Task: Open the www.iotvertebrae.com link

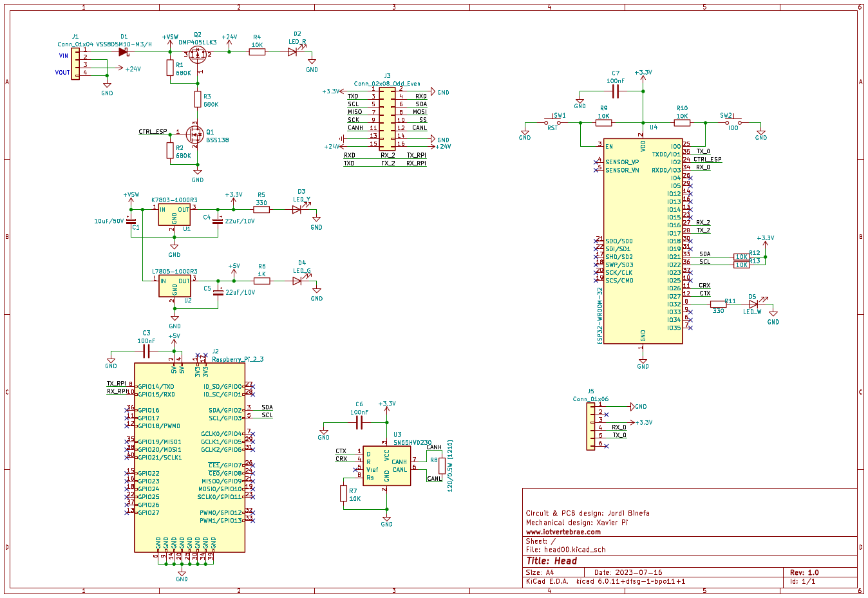Action: 563,532
